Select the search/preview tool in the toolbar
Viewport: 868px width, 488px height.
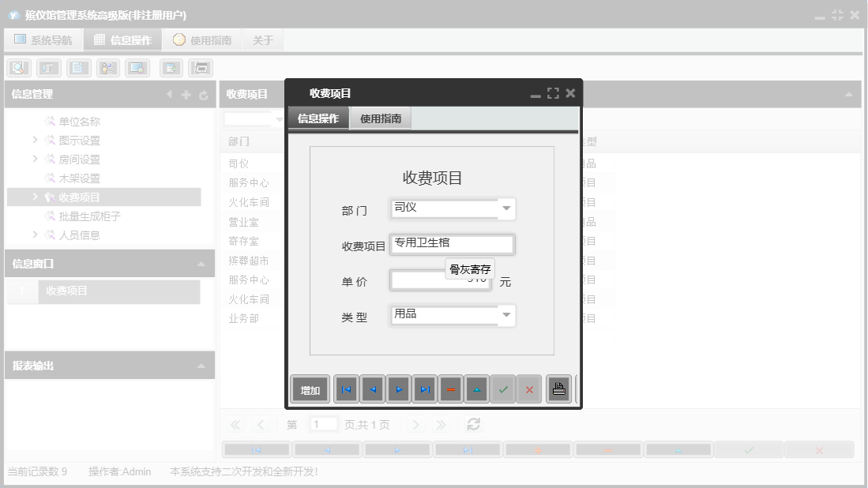coord(18,67)
